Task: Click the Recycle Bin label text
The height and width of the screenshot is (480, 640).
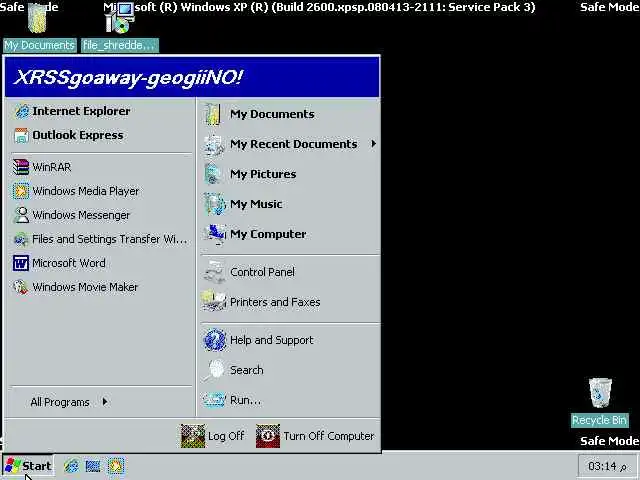Action: pyautogui.click(x=599, y=420)
